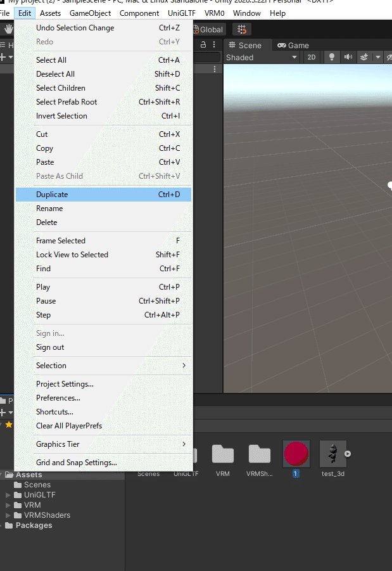Viewport: 392px width, 571px height.
Task: Choose Rename from Edit menu
Action: (103, 209)
